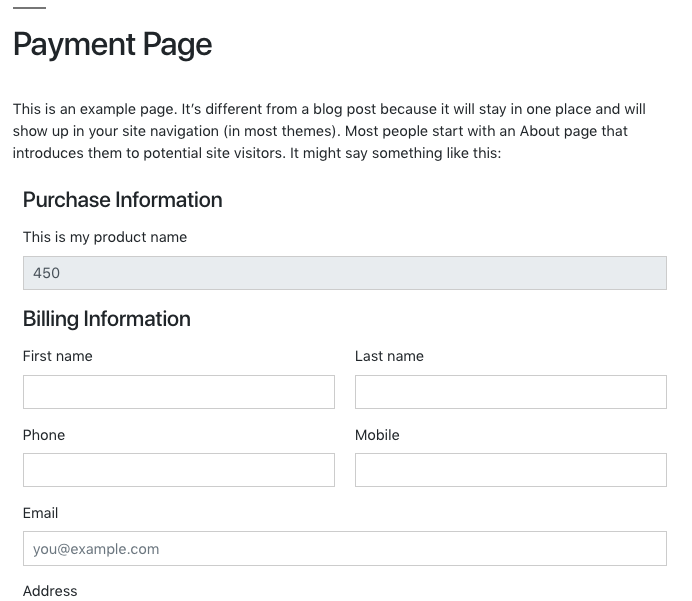
Task: Click the paragraph line starting "introduces them to potential"
Action: [x=257, y=153]
